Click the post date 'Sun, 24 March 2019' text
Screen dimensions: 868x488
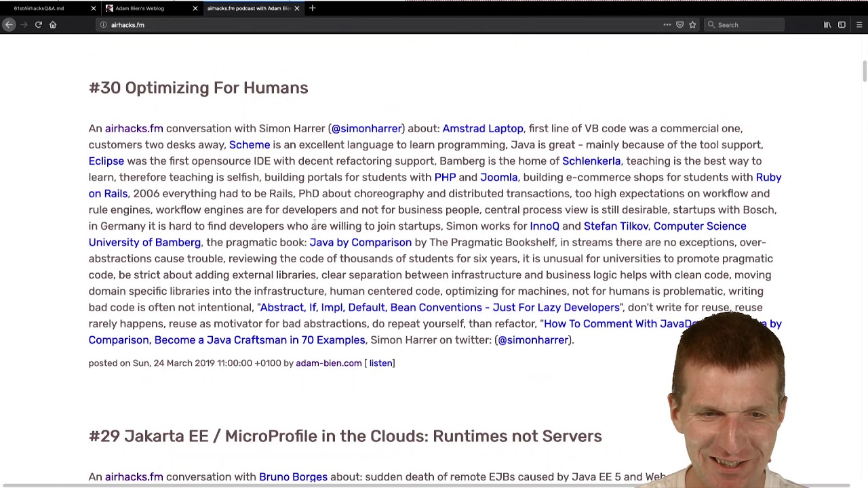click(x=174, y=363)
